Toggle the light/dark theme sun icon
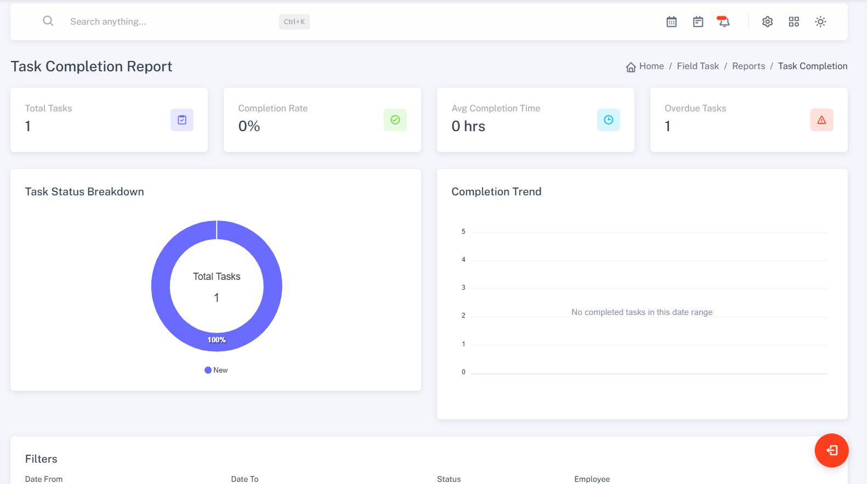Viewport: 868px width, 484px height. (820, 21)
